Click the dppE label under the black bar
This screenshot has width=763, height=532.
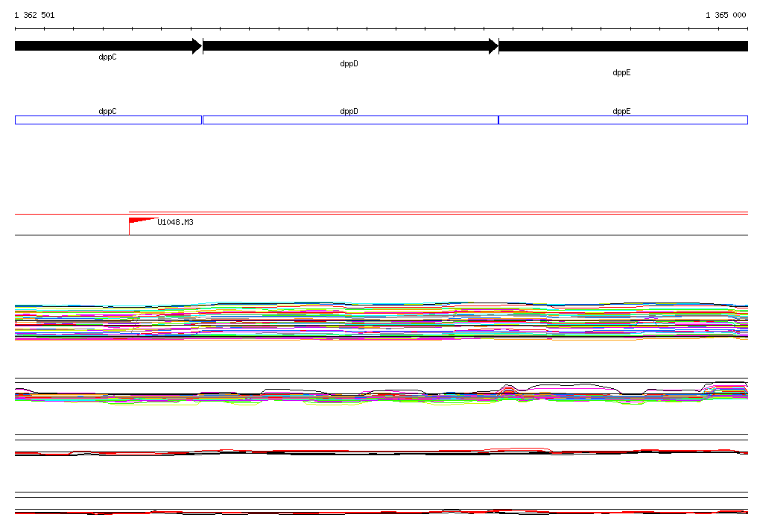coord(621,72)
